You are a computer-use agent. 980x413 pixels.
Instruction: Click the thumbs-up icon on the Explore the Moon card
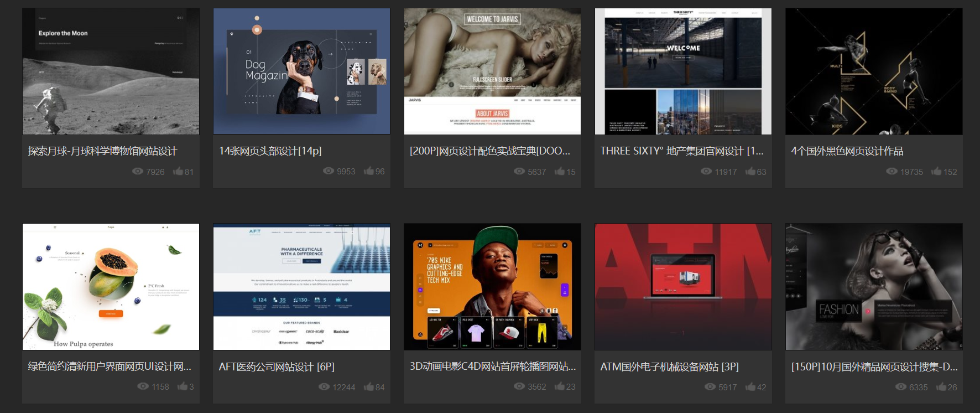click(x=178, y=172)
